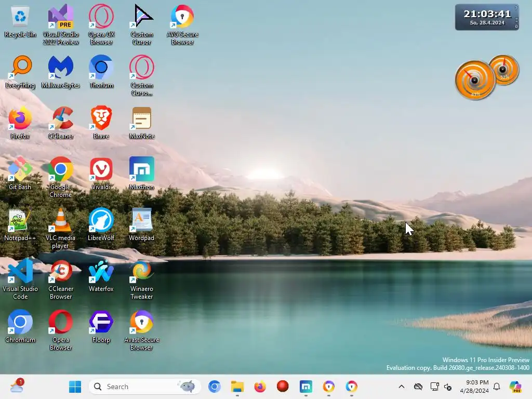532x399 pixels.
Task: Open the MaxNote shortcut
Action: point(142,123)
